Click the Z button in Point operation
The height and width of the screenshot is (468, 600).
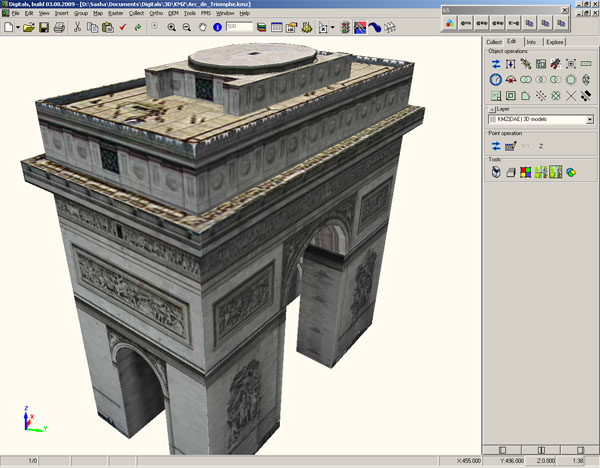click(541, 146)
